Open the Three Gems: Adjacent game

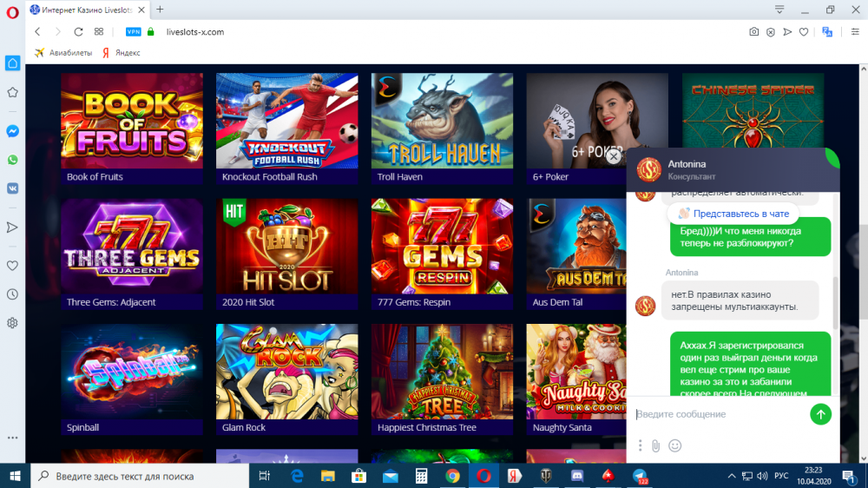132,254
